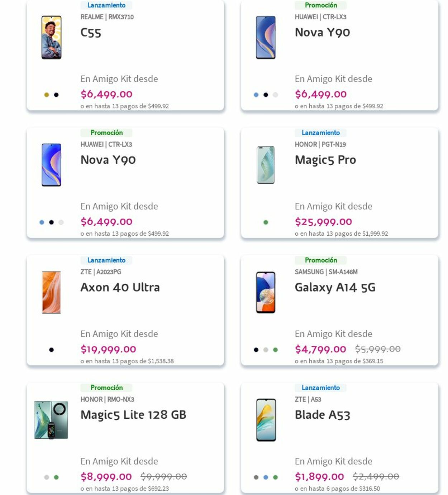Pick the green color dot for Magic5 Pro
Image resolution: width=448 pixels, height=495 pixels.
tap(266, 222)
